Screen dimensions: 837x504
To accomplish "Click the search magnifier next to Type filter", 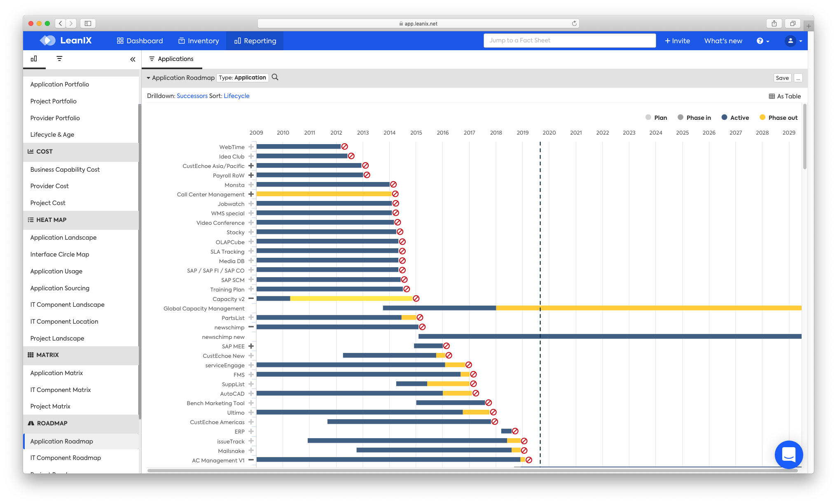I will [275, 77].
